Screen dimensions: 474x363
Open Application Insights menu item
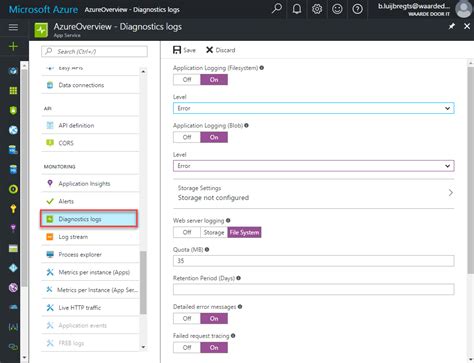[90, 184]
